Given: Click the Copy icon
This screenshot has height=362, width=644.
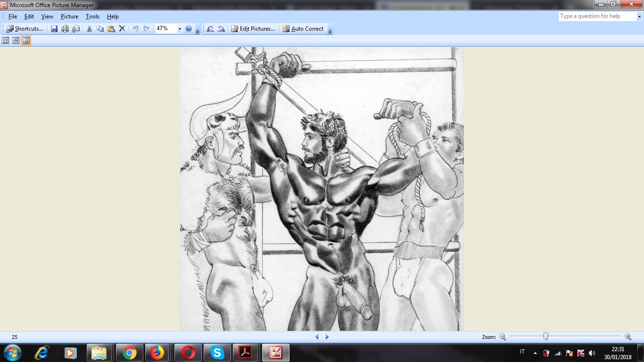Looking at the screenshot, I should click(x=100, y=29).
